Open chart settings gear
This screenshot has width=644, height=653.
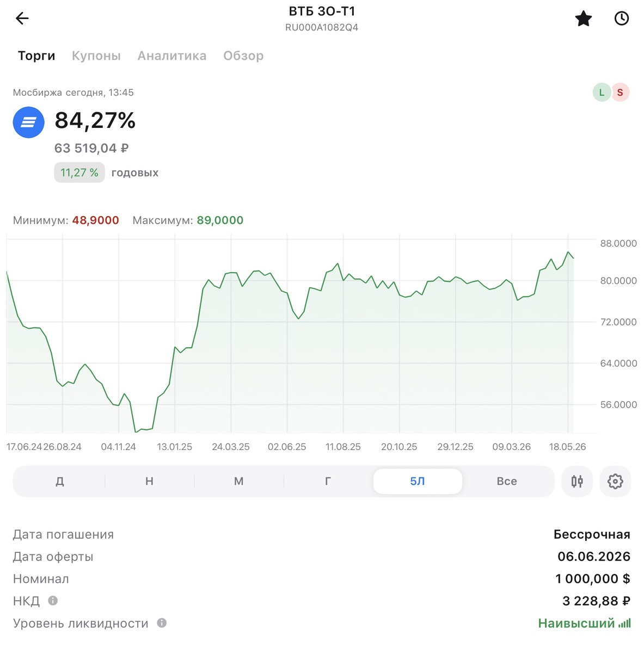pos(615,481)
